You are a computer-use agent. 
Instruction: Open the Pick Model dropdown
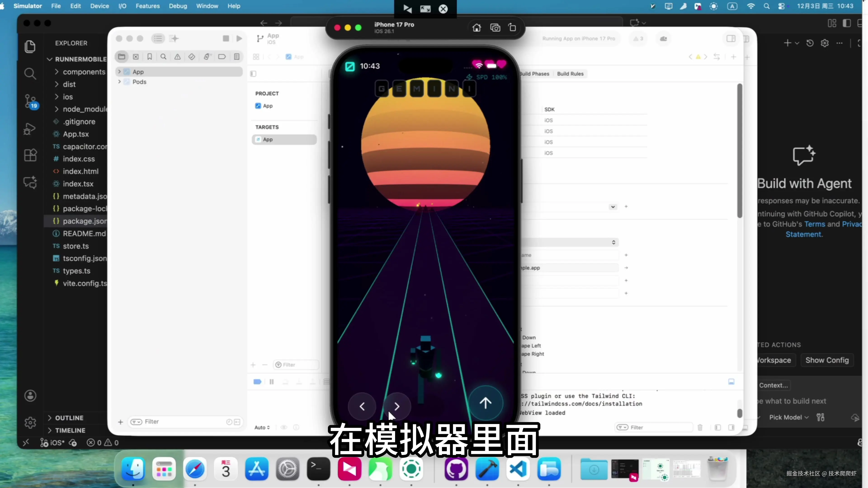[788, 417]
